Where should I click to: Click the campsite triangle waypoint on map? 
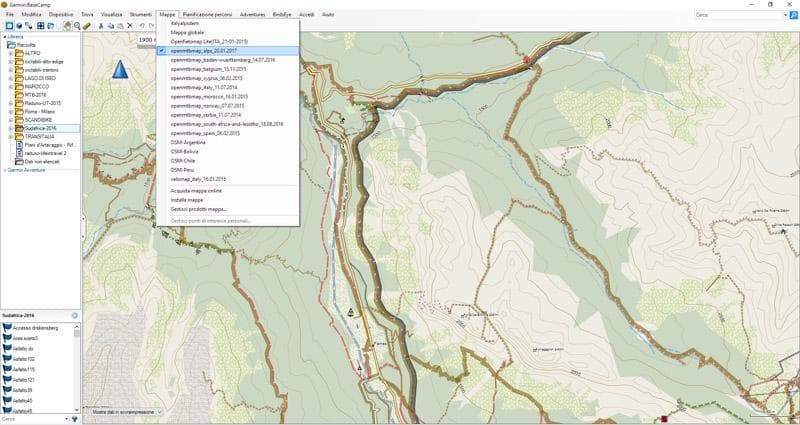point(351,312)
